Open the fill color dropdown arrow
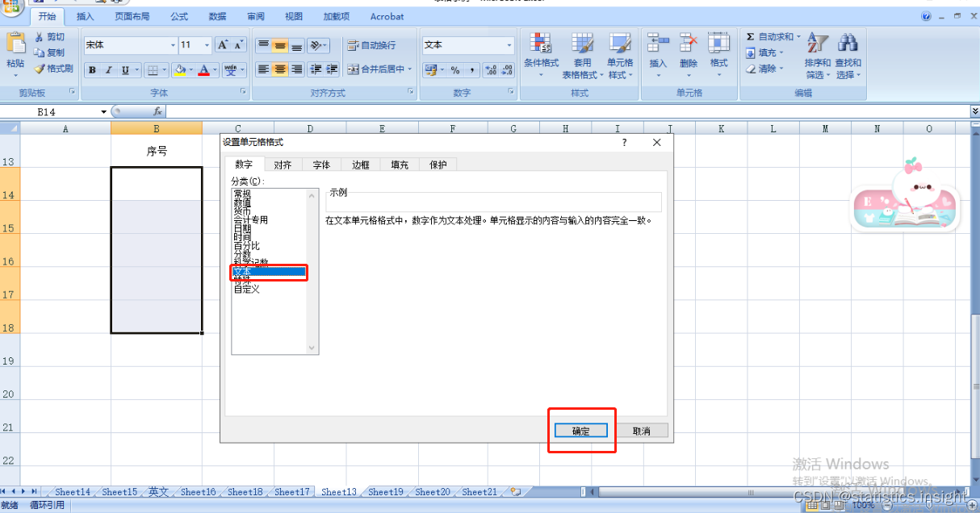980x513 pixels. [x=192, y=70]
